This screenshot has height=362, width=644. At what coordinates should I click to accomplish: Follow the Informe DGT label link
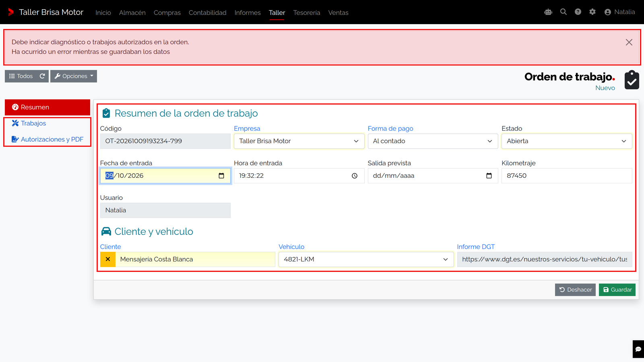[476, 247]
